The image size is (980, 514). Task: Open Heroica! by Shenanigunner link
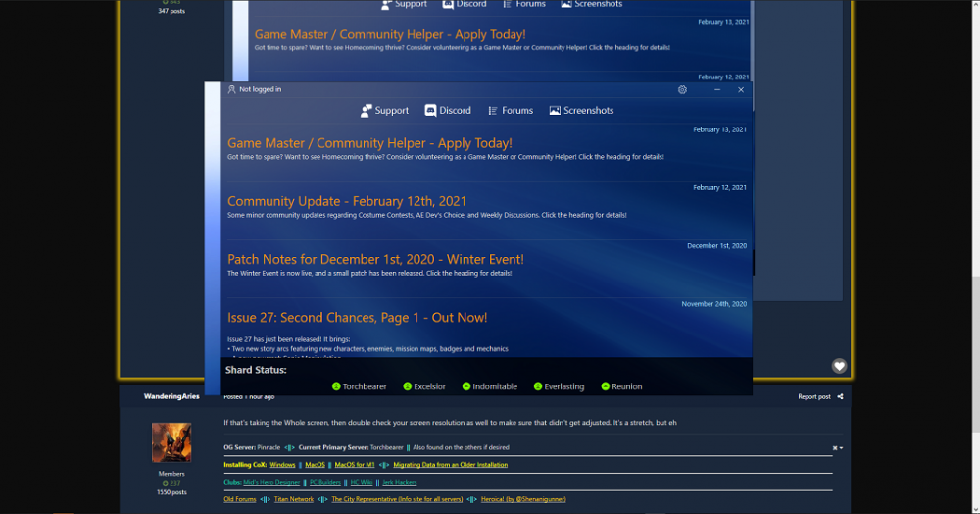(x=523, y=499)
